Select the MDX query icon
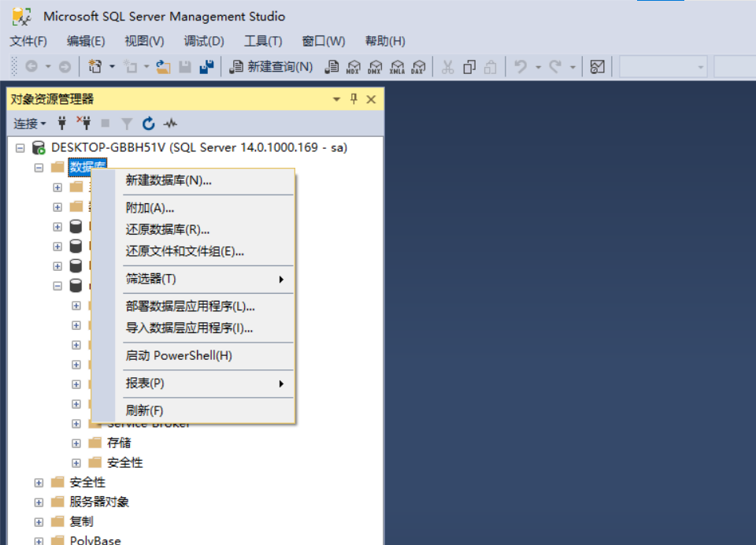The width and height of the screenshot is (756, 545). point(354,67)
